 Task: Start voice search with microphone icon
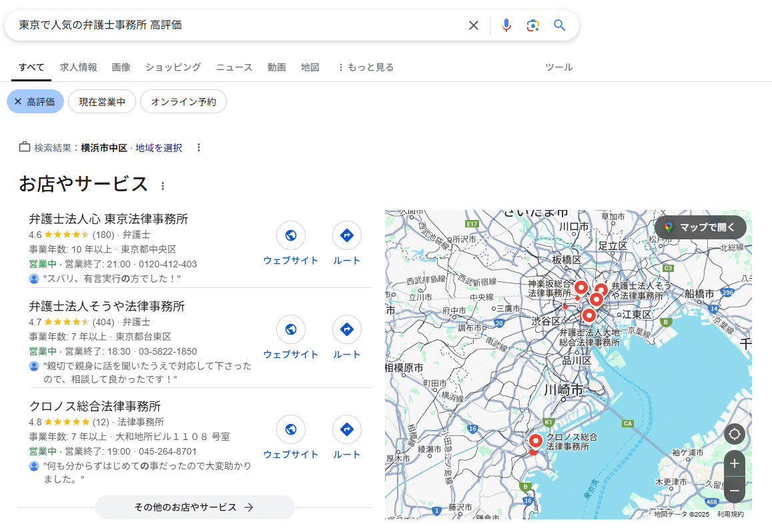point(506,25)
